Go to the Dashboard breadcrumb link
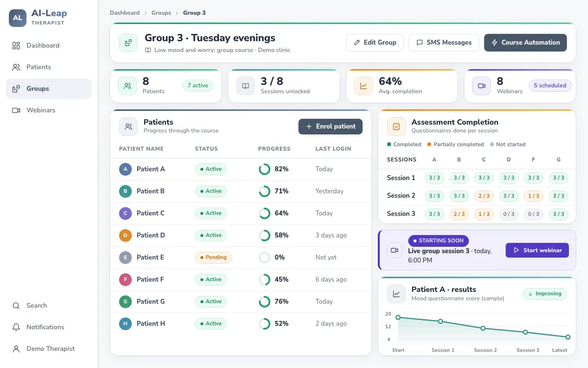 click(x=124, y=13)
